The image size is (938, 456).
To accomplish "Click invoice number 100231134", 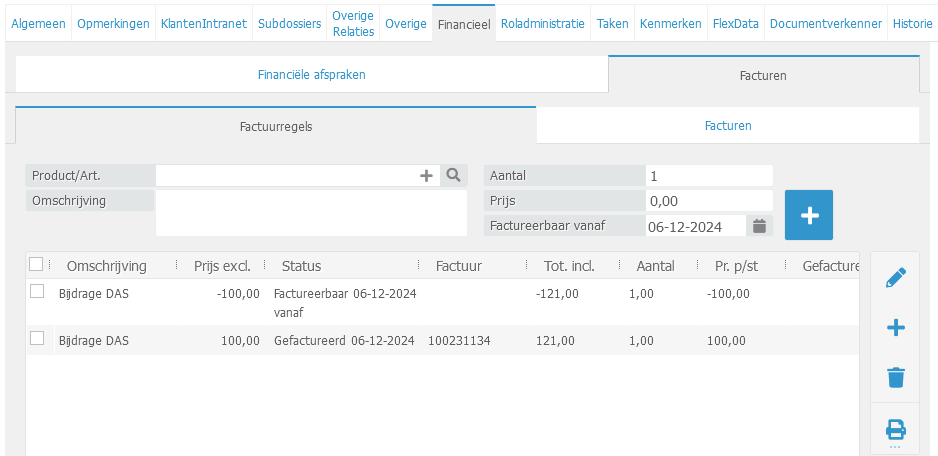I will (459, 341).
